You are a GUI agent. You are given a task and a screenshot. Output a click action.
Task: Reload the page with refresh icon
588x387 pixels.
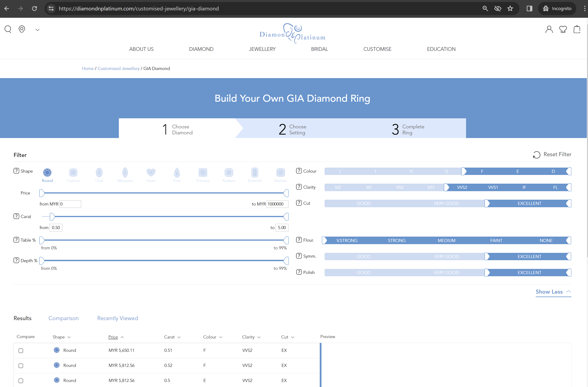[34, 9]
